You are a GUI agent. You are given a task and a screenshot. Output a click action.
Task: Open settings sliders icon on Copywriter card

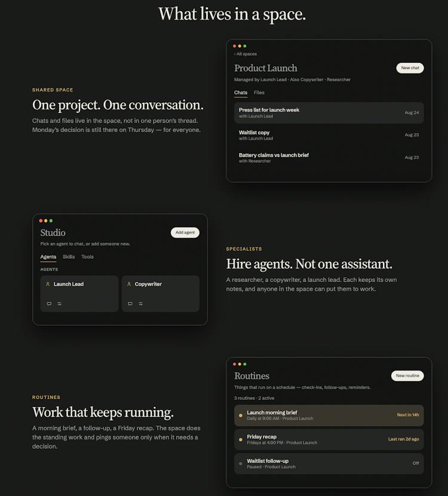141,304
